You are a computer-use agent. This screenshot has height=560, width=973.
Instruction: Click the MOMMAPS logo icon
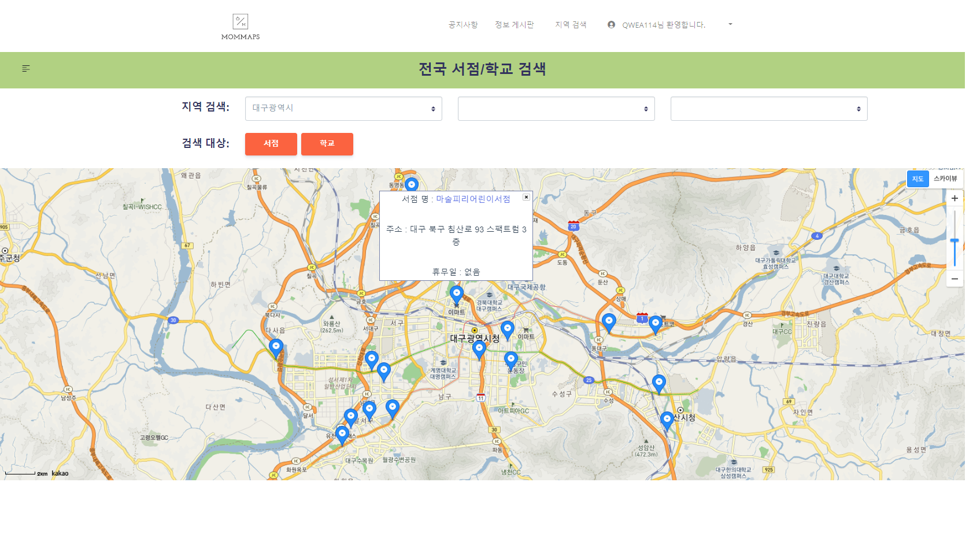click(x=240, y=22)
